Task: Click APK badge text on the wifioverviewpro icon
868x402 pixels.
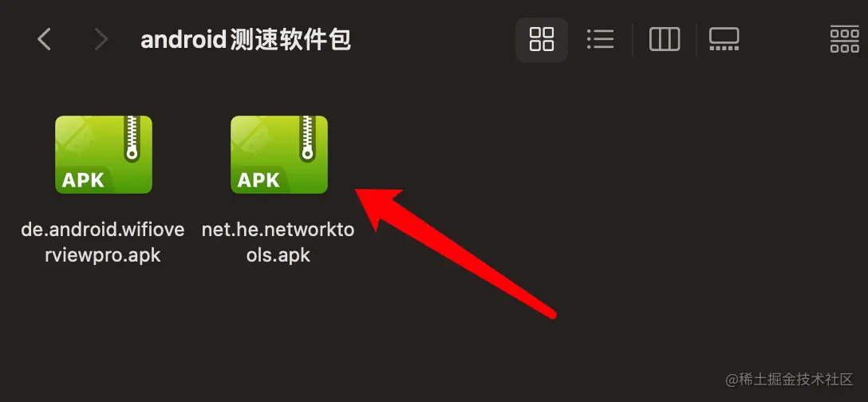Action: tap(84, 180)
